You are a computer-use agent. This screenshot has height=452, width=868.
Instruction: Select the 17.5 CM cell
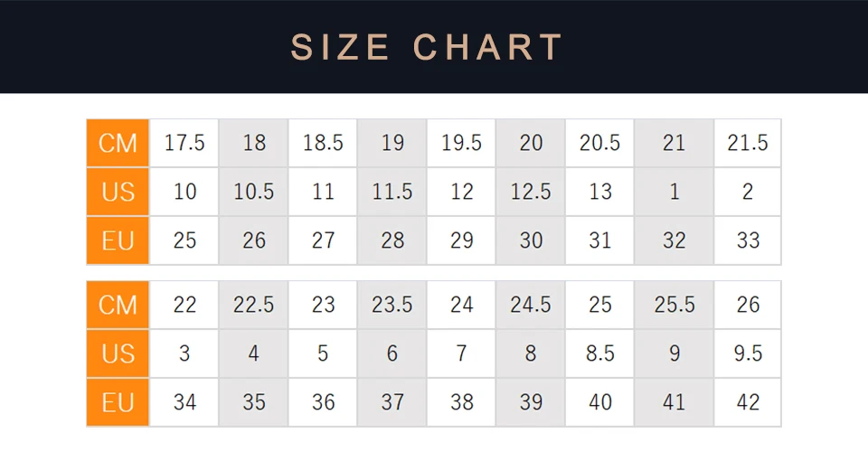(x=184, y=144)
